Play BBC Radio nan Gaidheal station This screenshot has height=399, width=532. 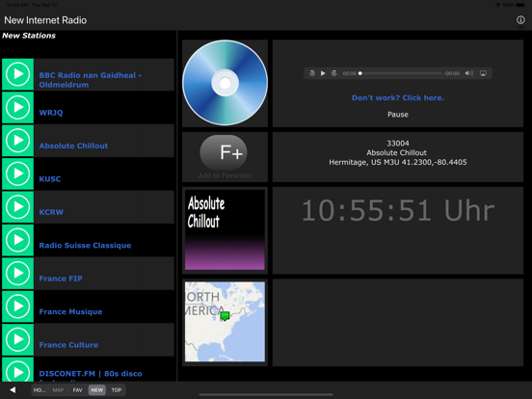tap(17, 74)
